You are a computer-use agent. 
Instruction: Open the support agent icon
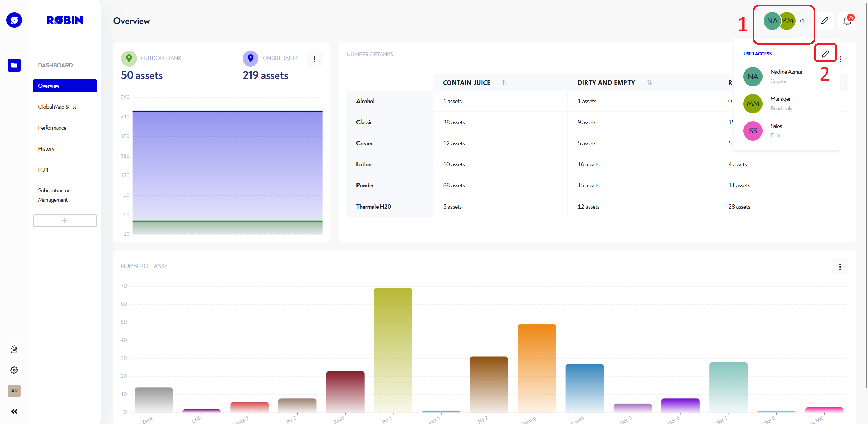click(x=14, y=349)
